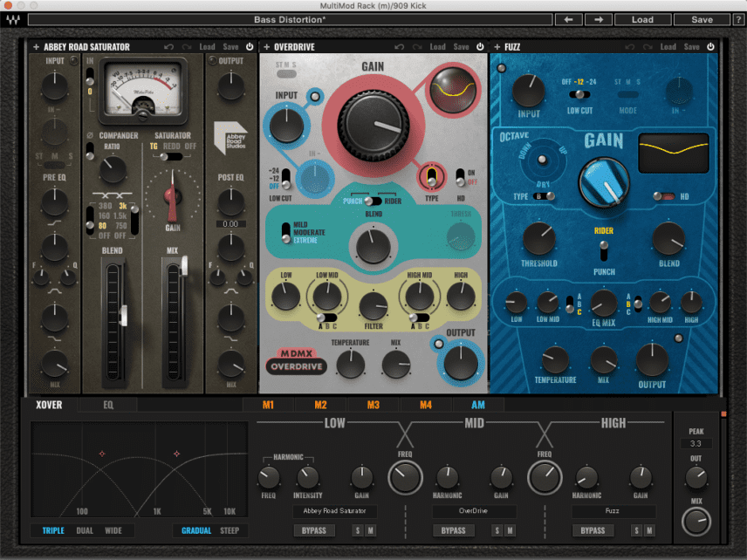This screenshot has width=747, height=560.
Task: Undo in Overdrive module header
Action: pos(400,47)
